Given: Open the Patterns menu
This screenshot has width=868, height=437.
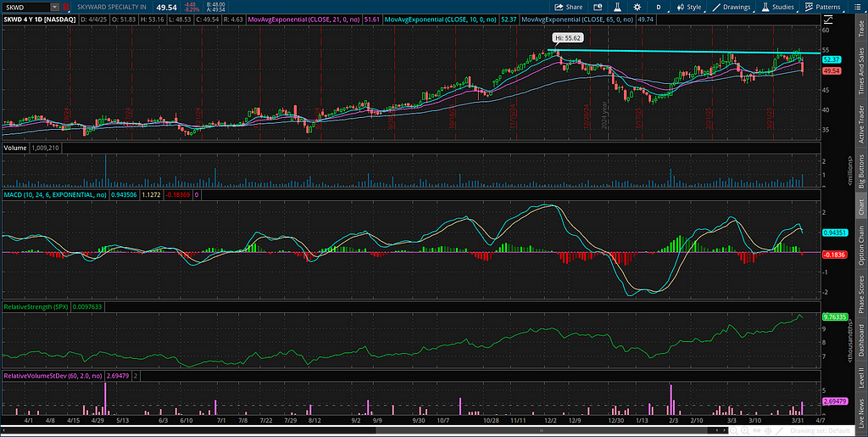Looking at the screenshot, I should click(823, 7).
